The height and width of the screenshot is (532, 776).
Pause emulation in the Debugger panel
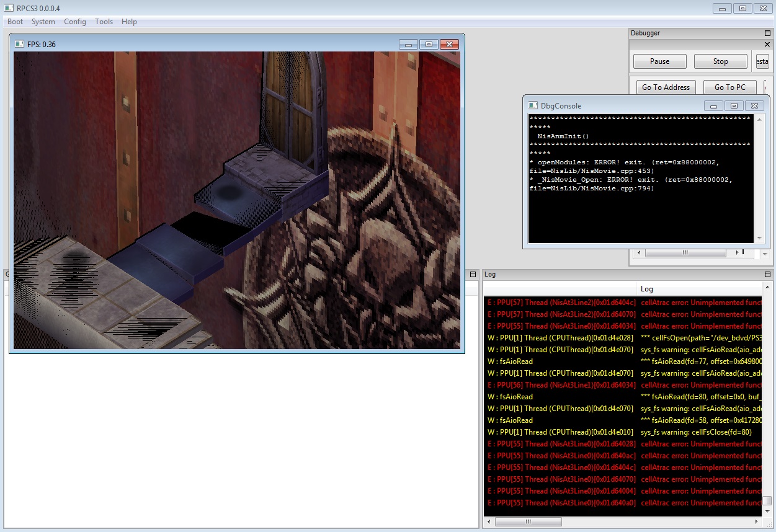point(660,61)
